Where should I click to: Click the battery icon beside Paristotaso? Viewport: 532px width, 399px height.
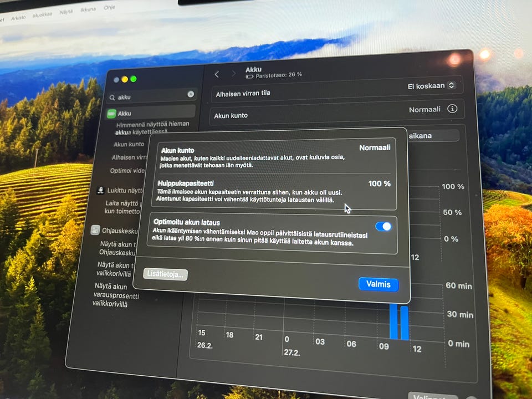249,76
